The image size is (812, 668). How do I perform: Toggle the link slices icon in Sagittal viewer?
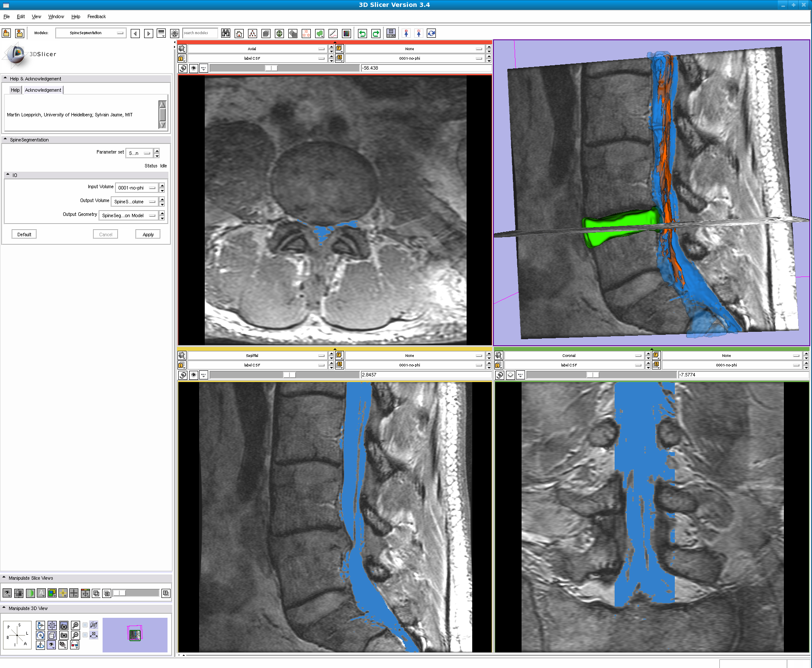[x=182, y=375]
